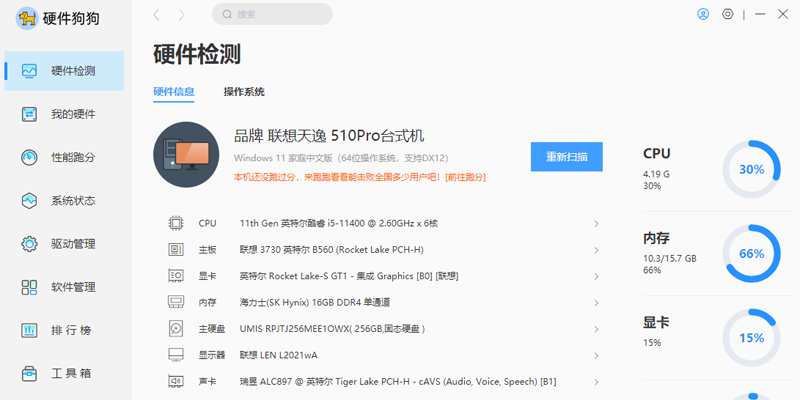This screenshot has height=400, width=800.
Task: Click UMIS RPJTJ256MEE1OWX disk text
Action: pos(333,329)
